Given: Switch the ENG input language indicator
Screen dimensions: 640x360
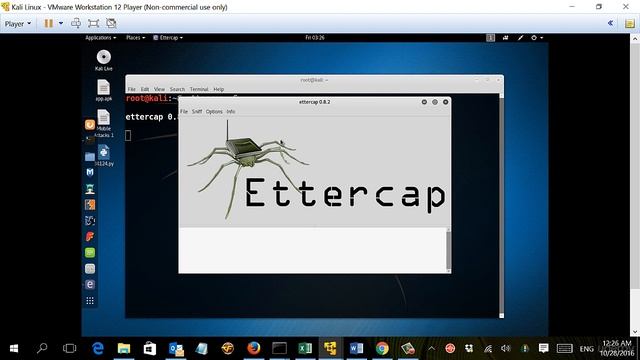Looking at the screenshot, I should [587, 349].
